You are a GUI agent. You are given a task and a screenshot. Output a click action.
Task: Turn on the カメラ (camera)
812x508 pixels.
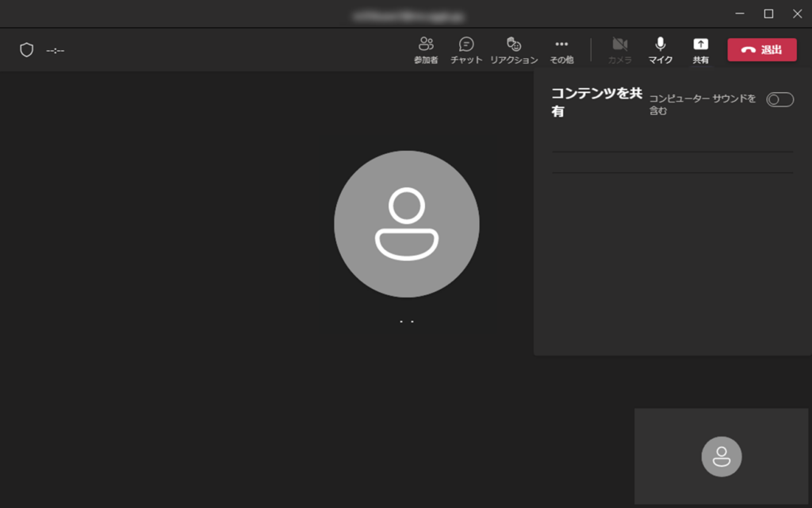coord(620,50)
